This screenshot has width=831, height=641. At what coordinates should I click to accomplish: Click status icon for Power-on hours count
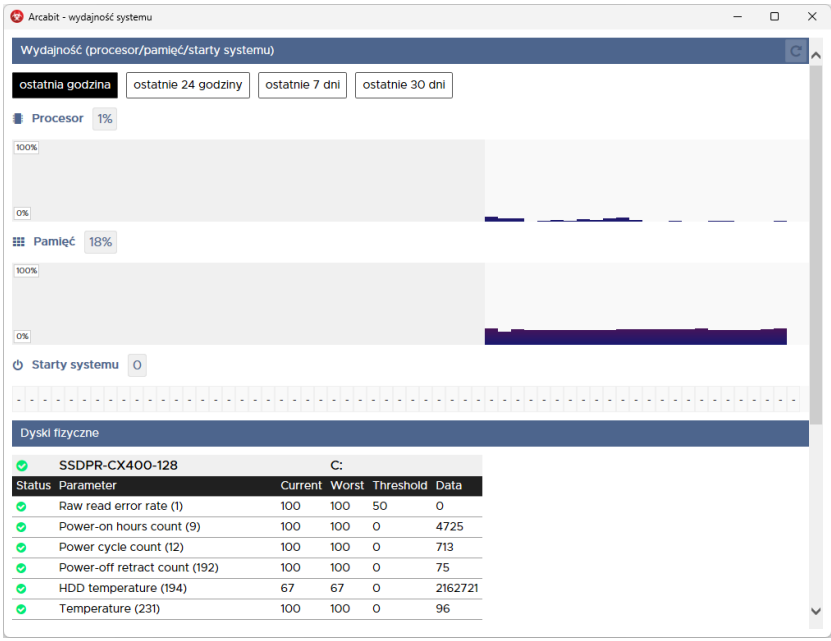21,527
